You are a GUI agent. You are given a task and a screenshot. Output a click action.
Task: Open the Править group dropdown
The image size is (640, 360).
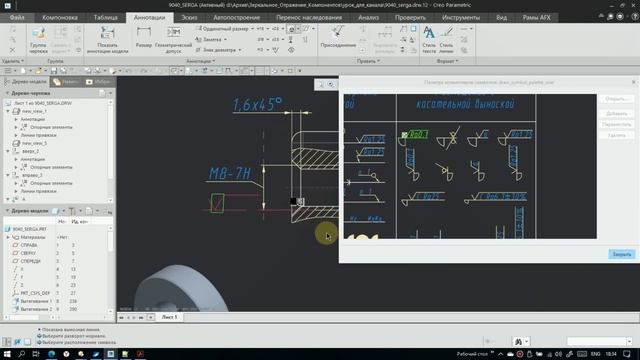368,61
